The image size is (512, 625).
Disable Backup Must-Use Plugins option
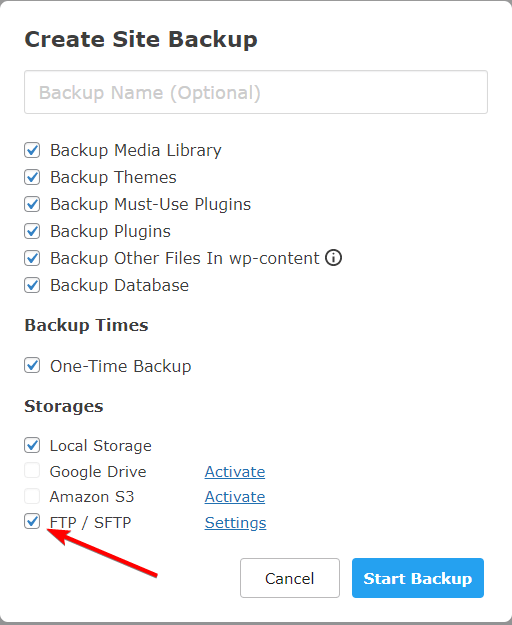pyautogui.click(x=32, y=204)
